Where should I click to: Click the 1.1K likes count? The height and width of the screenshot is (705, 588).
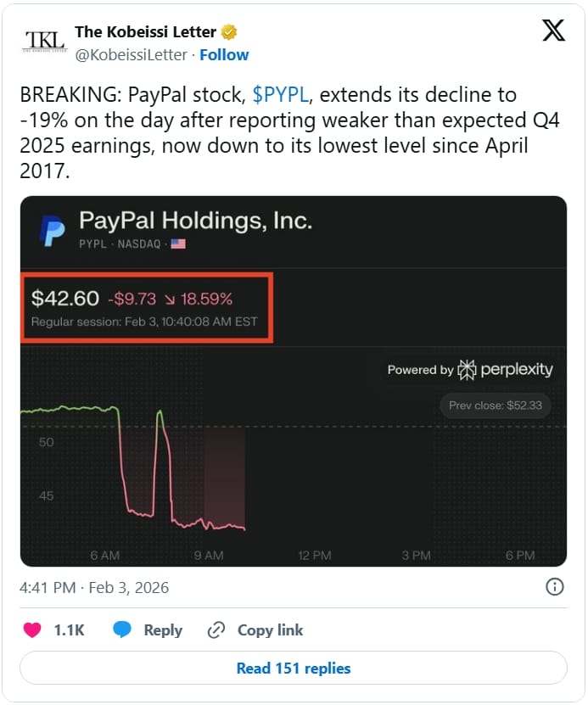click(x=69, y=629)
